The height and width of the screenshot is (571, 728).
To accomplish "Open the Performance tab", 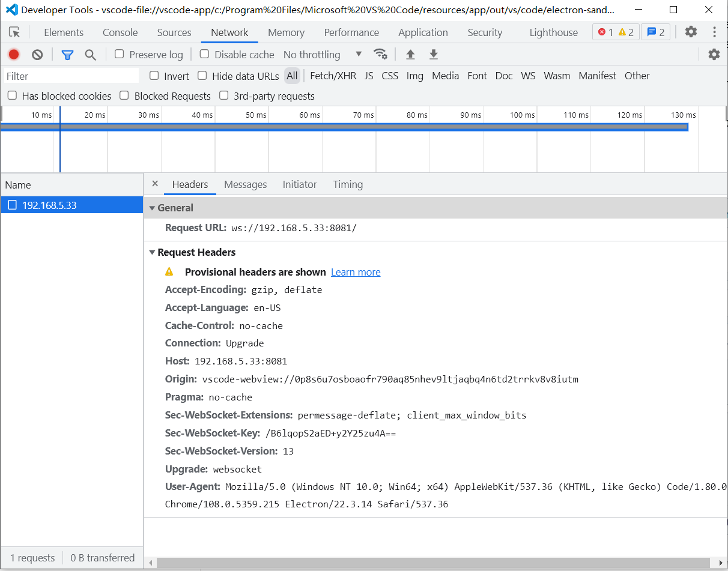I will (x=351, y=32).
